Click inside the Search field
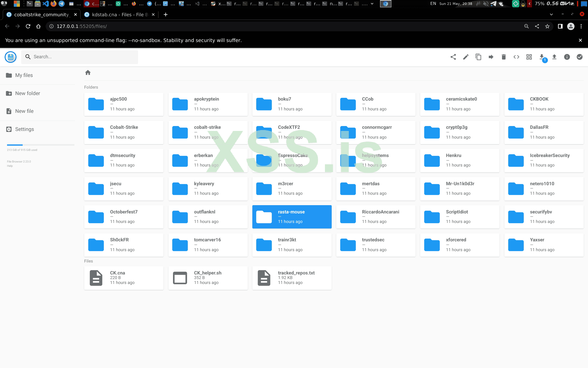The width and height of the screenshot is (588, 368). [x=80, y=57]
